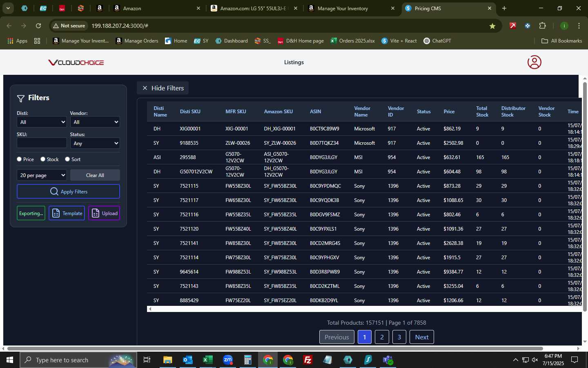588x368 pixels.
Task: Open the Vendor dropdown
Action: [95, 122]
